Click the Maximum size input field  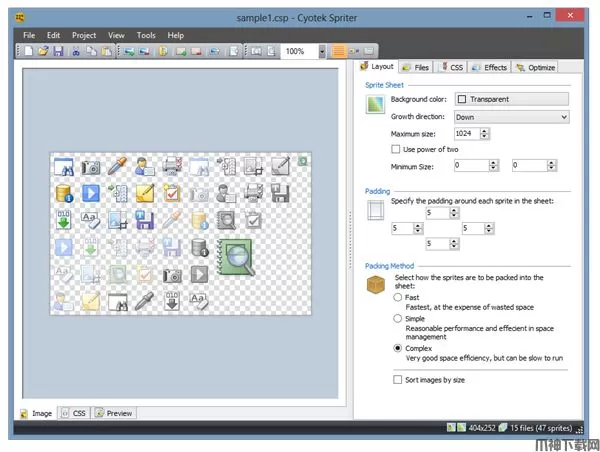click(x=465, y=133)
